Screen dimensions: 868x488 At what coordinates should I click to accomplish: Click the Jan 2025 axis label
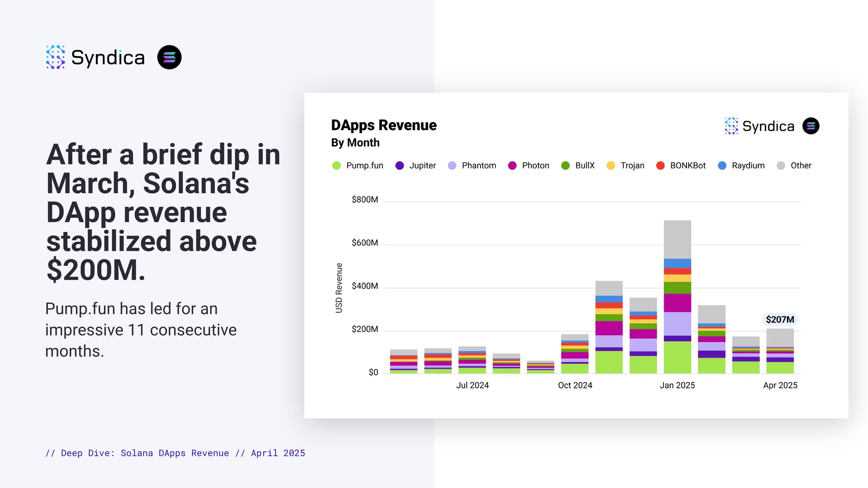pos(677,385)
